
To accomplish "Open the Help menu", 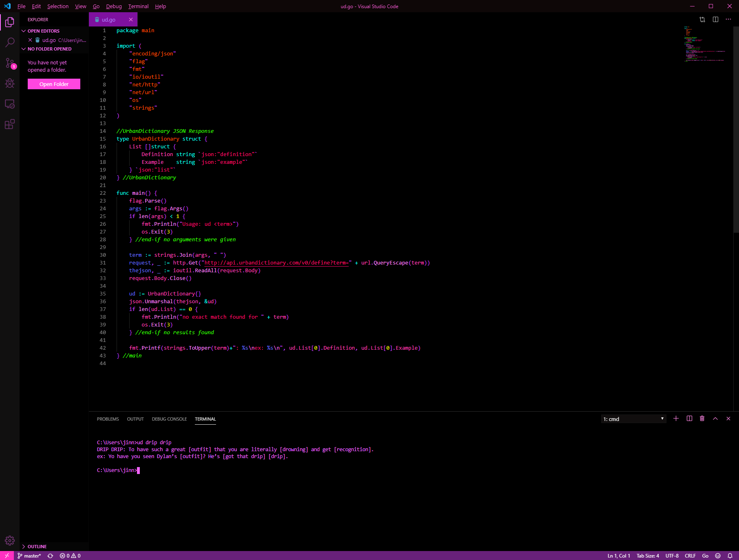I will pyautogui.click(x=161, y=6).
